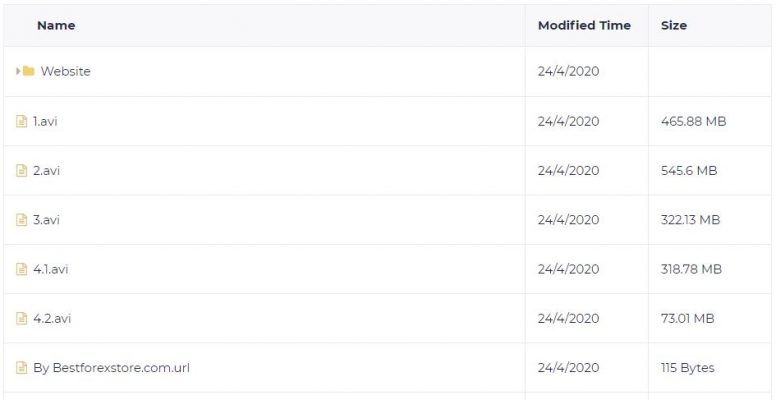The image size is (776, 400).
Task: Sort by the Size column header
Action: pyautogui.click(x=674, y=25)
